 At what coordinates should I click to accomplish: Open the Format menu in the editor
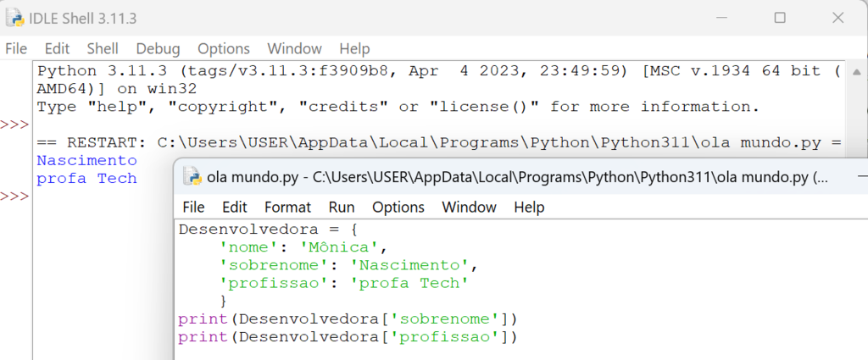(287, 207)
